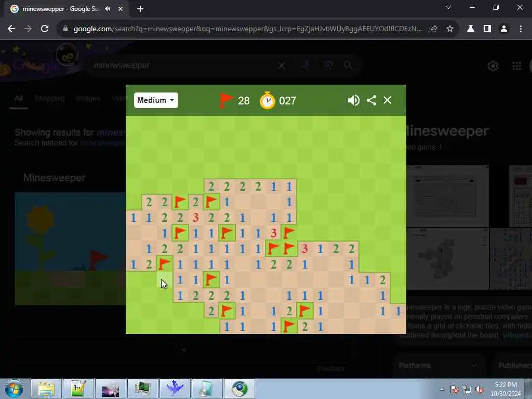Click the address bar URL

coord(248,29)
